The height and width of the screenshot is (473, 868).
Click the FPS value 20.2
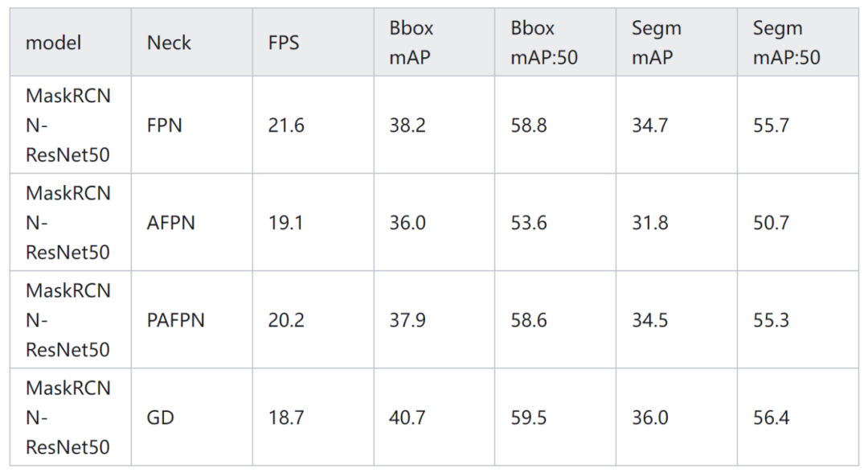286,320
